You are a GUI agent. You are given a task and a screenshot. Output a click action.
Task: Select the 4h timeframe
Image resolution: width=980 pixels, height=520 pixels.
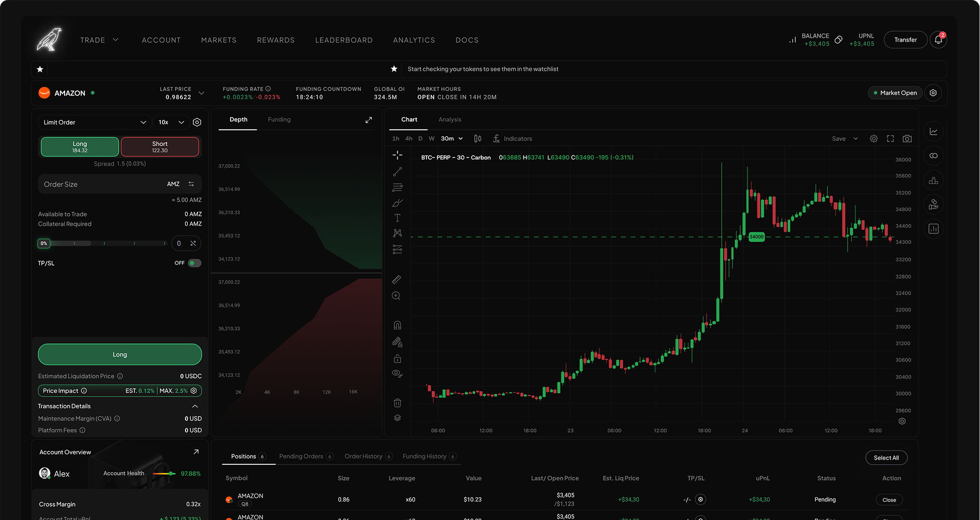(x=409, y=138)
